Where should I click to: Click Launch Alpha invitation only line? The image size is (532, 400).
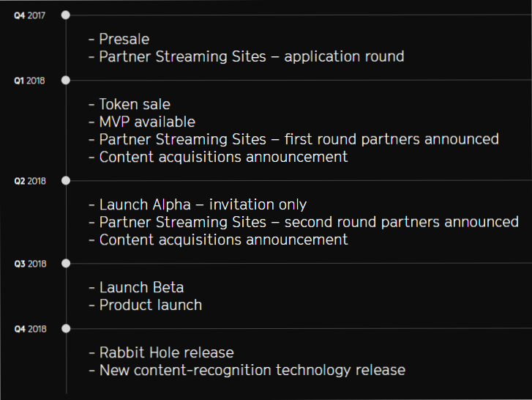198,204
